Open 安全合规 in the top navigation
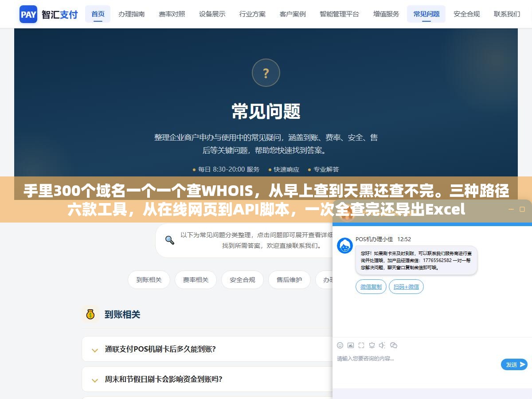The image size is (532, 399). click(467, 14)
